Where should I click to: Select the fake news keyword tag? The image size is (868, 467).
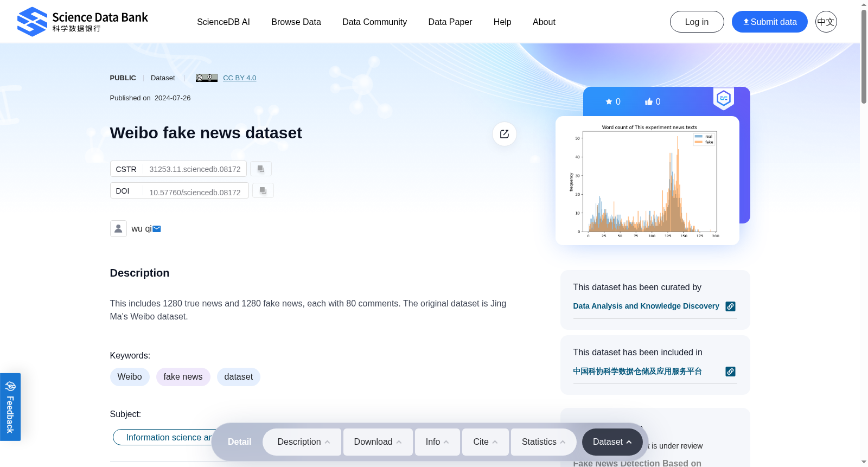(183, 377)
